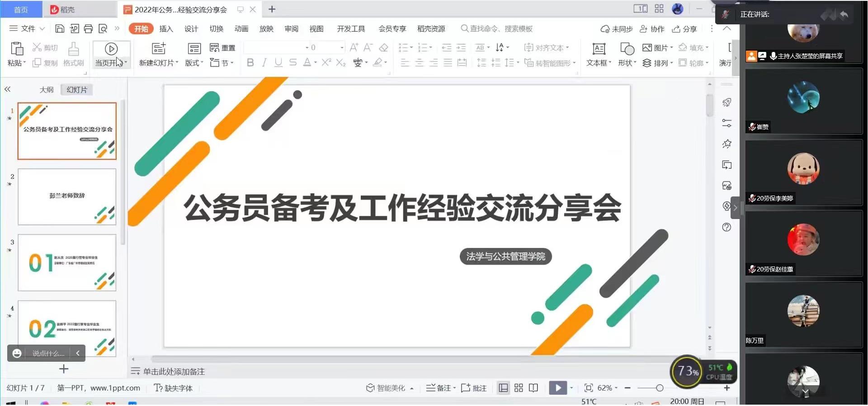The image size is (868, 406).
Task: Toggle normal view in status bar
Action: 503,388
